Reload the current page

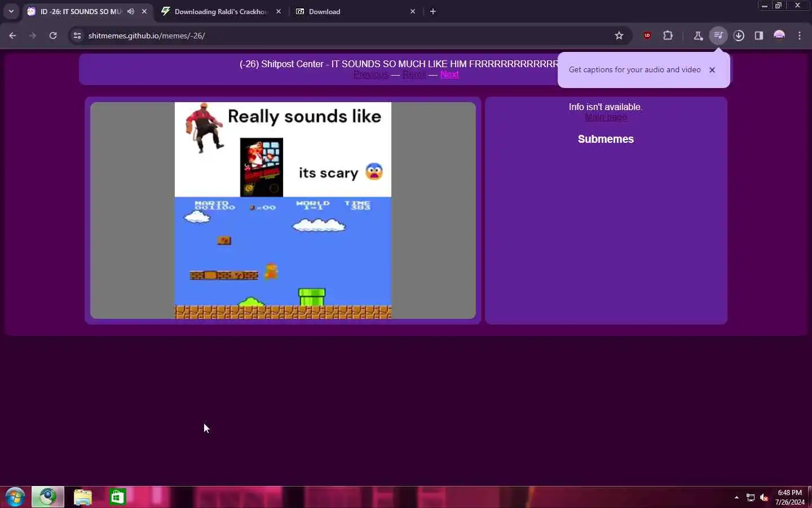(x=53, y=36)
